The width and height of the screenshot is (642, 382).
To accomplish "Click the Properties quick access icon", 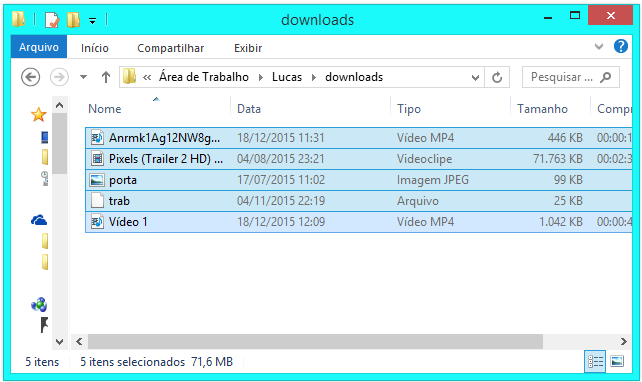I will click(52, 20).
